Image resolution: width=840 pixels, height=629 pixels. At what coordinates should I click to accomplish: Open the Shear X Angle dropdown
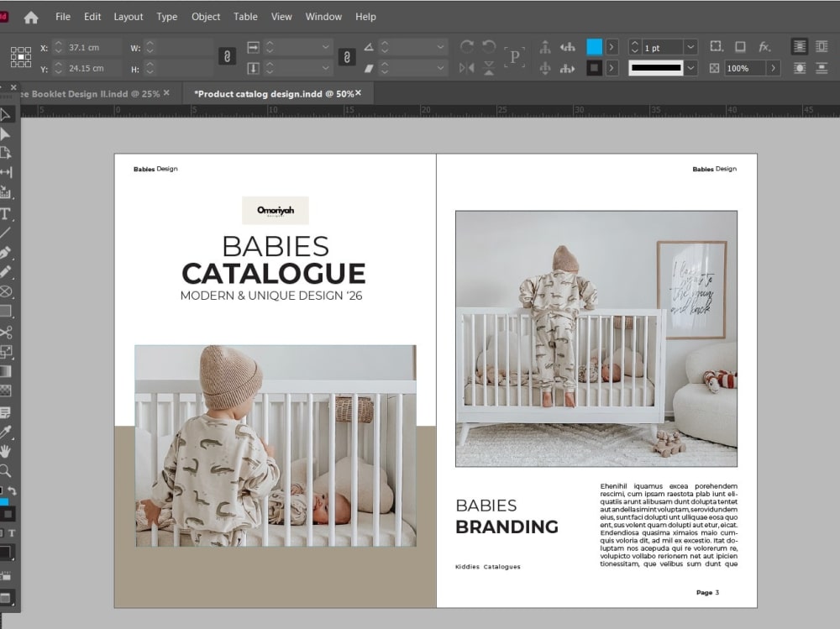click(x=440, y=68)
